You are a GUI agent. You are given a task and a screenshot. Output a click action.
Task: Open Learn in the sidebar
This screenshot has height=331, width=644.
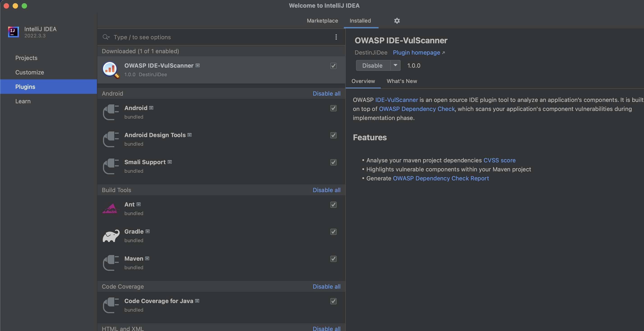point(48,101)
